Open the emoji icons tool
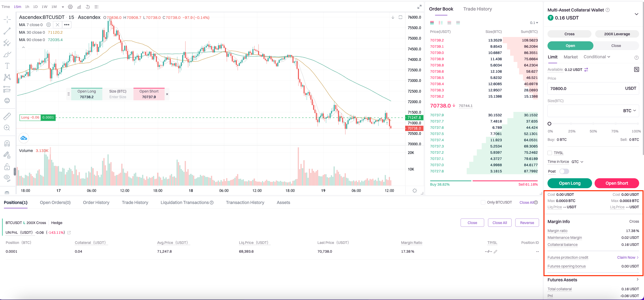This screenshot has width=644, height=300. pyautogui.click(x=7, y=101)
